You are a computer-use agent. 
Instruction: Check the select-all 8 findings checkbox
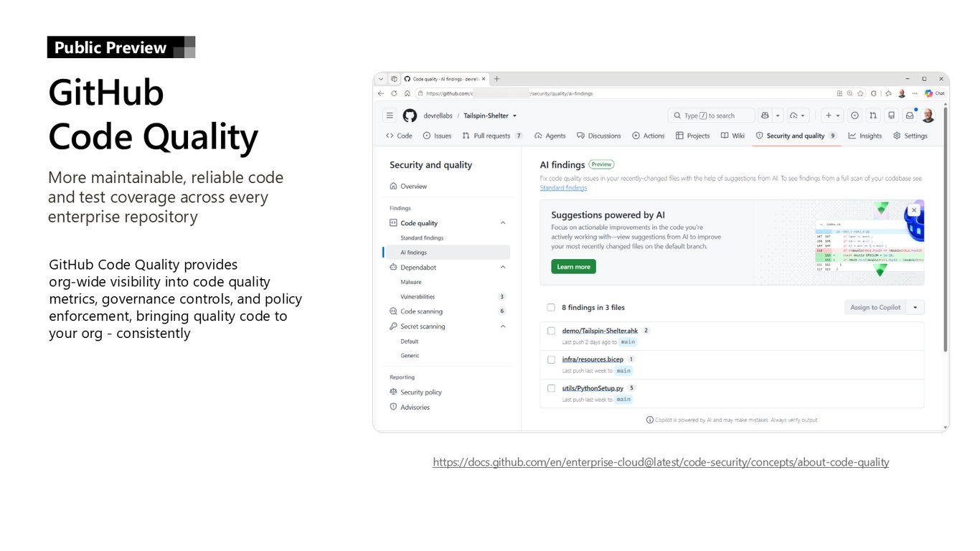[551, 307]
